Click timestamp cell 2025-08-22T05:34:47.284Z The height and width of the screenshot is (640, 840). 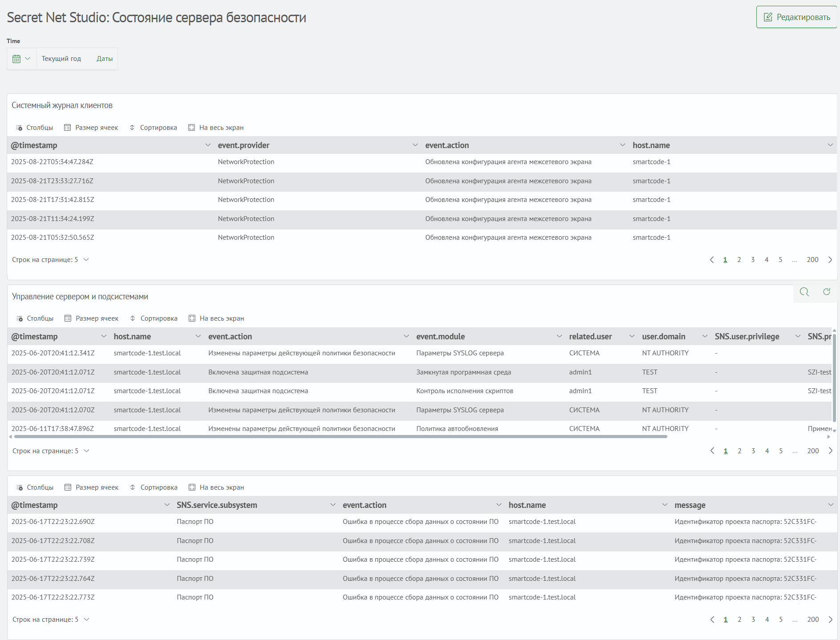(x=52, y=162)
